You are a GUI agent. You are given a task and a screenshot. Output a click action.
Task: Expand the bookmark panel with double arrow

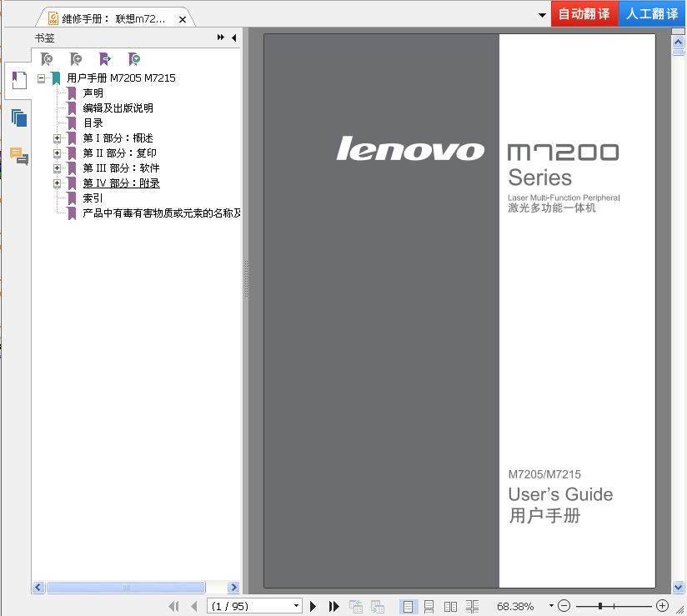coord(220,38)
